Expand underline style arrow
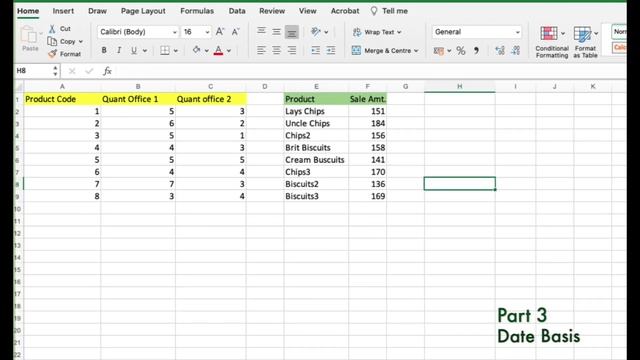 pyautogui.click(x=145, y=51)
